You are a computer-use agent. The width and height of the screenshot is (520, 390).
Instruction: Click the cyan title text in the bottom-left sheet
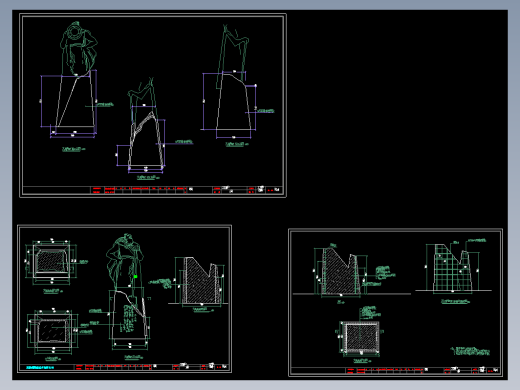pos(40,367)
